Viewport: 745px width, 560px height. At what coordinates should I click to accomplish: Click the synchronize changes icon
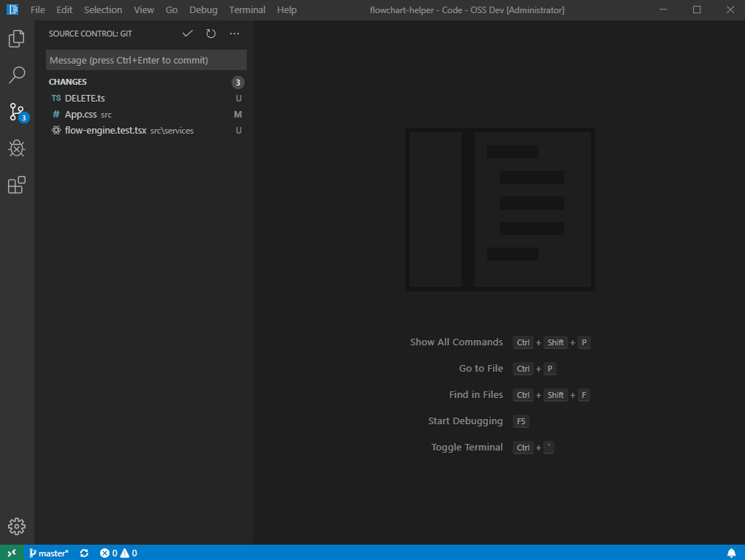(x=84, y=553)
